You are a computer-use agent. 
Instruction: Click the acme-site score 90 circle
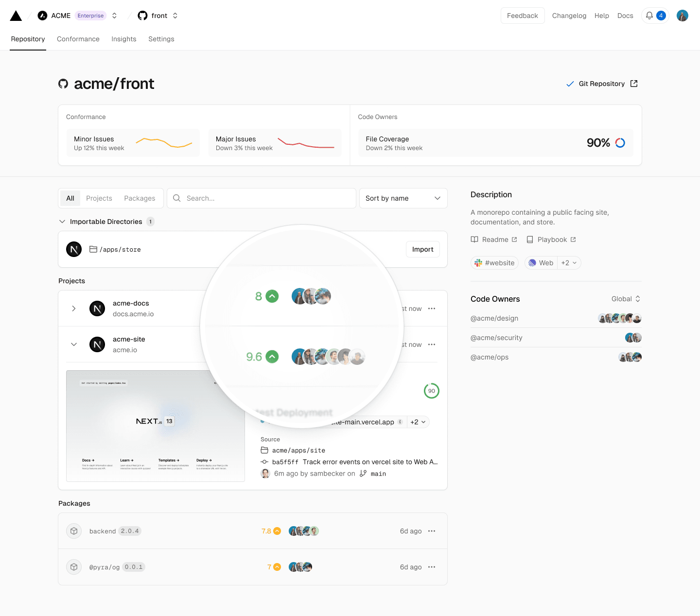[x=432, y=391]
